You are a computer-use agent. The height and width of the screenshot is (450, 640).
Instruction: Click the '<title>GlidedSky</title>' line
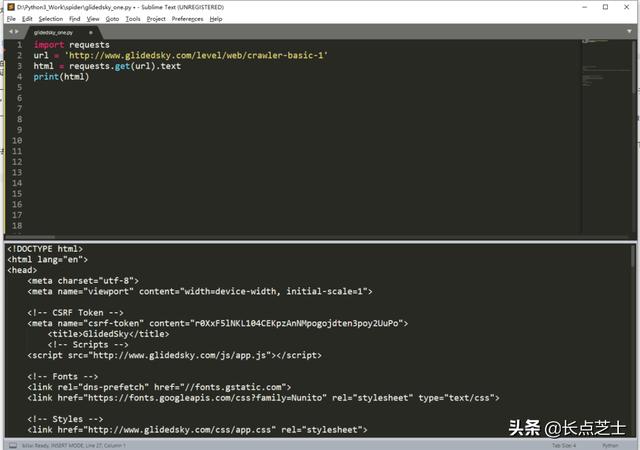click(109, 334)
